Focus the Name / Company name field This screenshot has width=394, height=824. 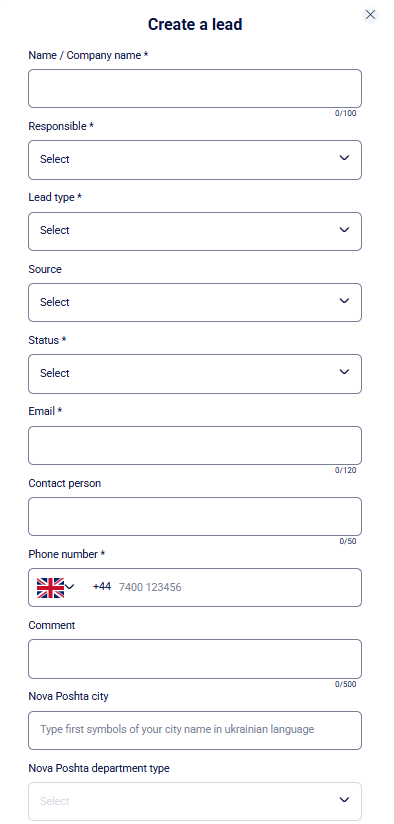(195, 88)
